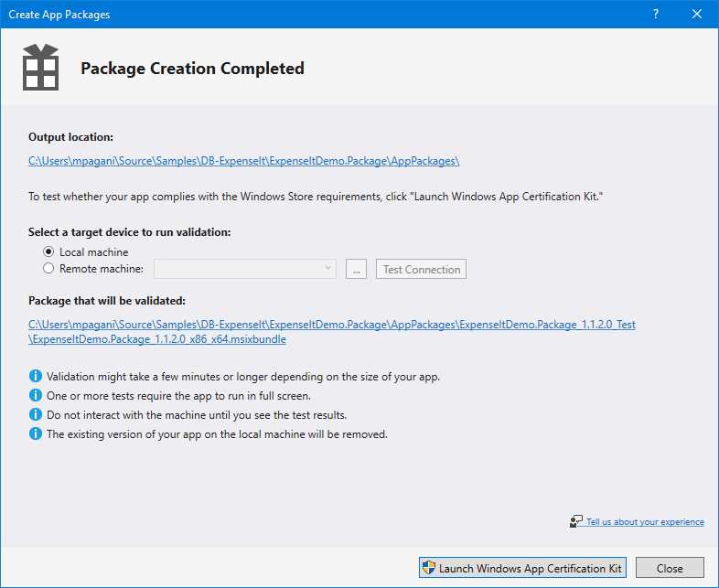719x588 pixels.
Task: Click the text 'Validation might take a few minutes'
Action: (x=243, y=377)
